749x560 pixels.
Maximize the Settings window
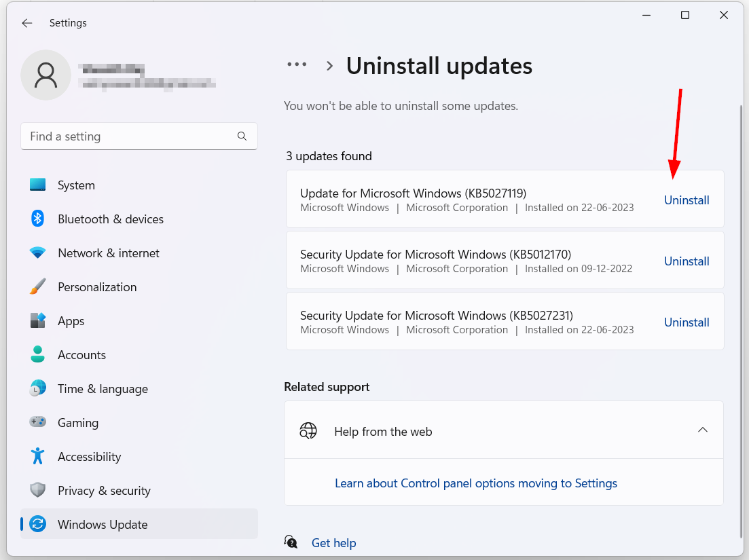tap(685, 16)
